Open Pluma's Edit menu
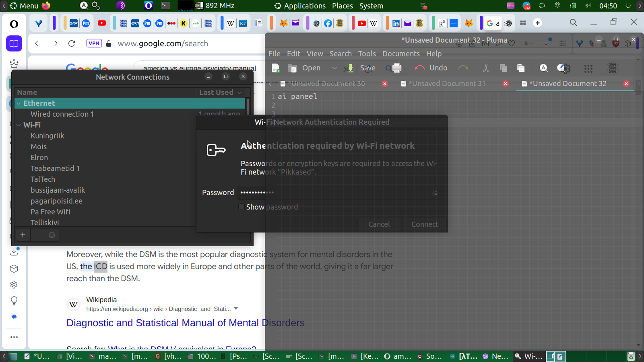The height and width of the screenshot is (362, 644). (x=293, y=54)
